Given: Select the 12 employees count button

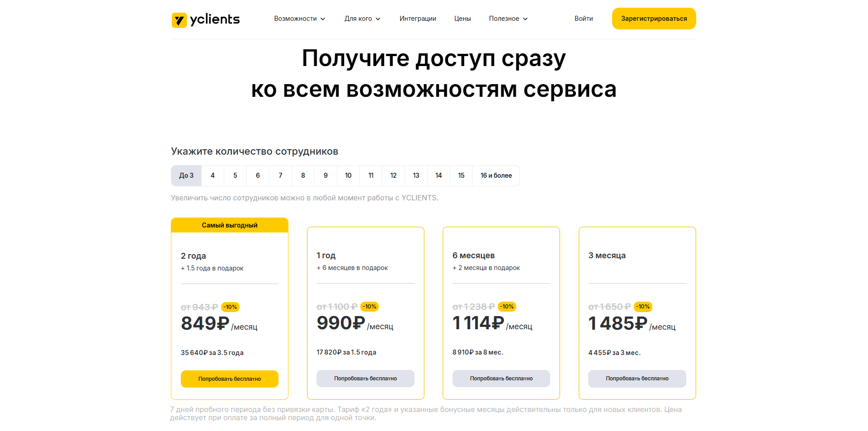Looking at the screenshot, I should (393, 175).
